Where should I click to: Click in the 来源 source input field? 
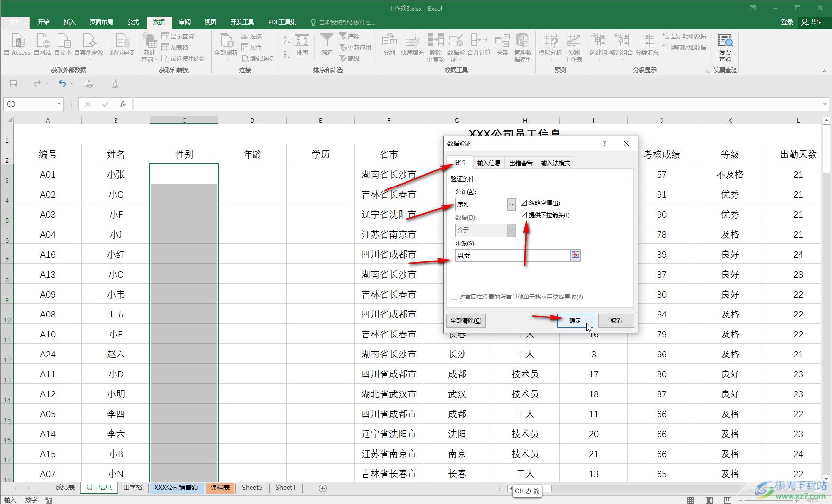tap(513, 255)
